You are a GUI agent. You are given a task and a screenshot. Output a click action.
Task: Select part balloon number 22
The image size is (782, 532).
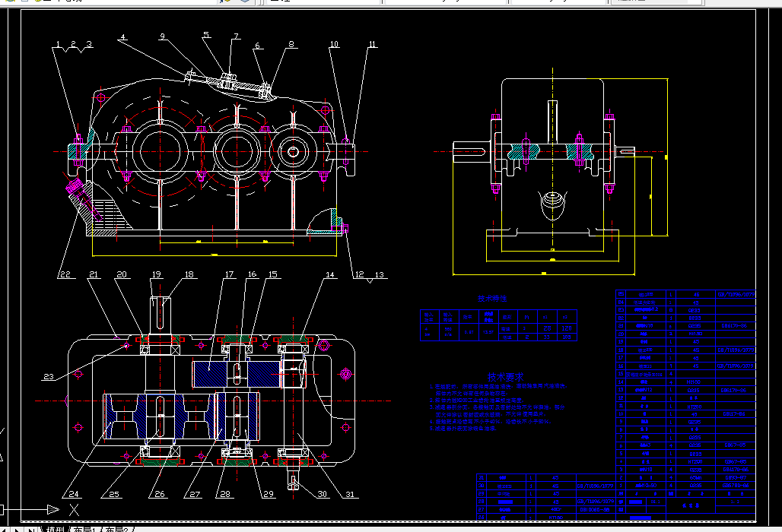click(65, 274)
